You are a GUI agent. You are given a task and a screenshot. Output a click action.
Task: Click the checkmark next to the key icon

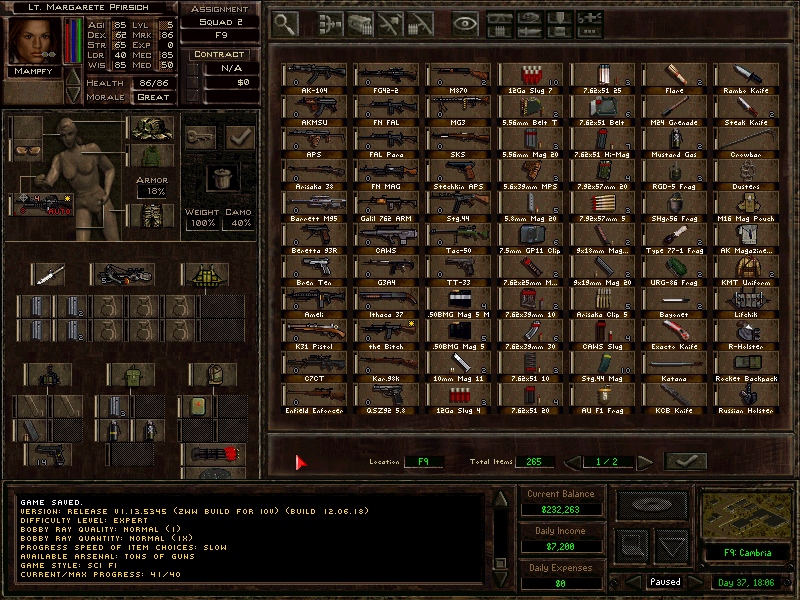240,136
